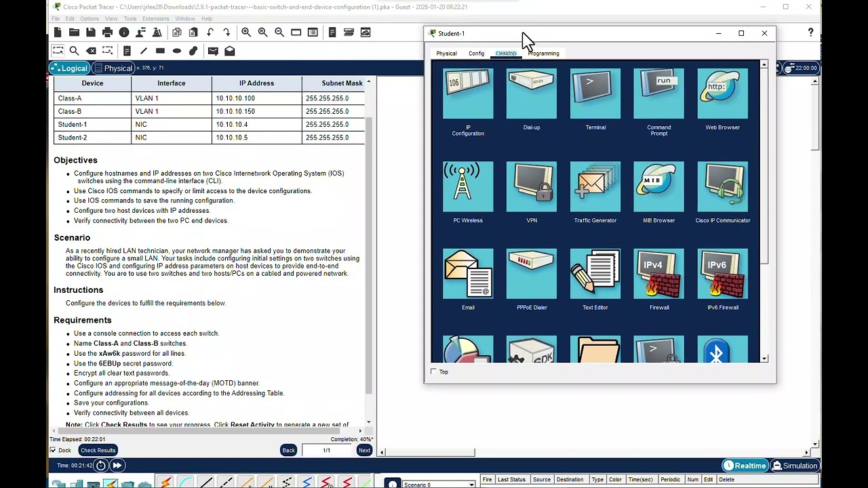Click the Student-1 desktop scroll down arrow
This screenshot has height=488, width=868.
coord(764,359)
